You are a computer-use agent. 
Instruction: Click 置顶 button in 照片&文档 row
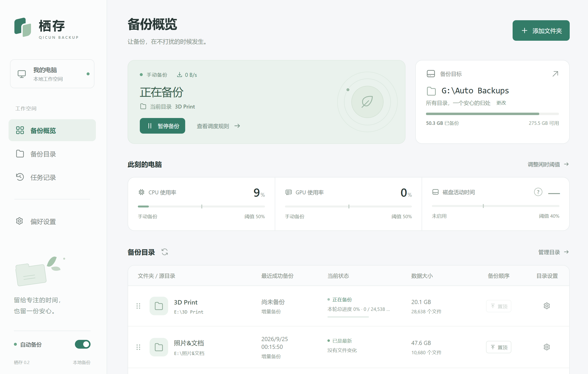[499, 347]
